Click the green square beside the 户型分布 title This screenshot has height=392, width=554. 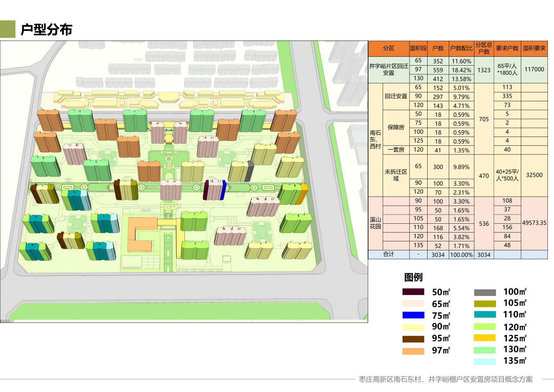click(7, 30)
